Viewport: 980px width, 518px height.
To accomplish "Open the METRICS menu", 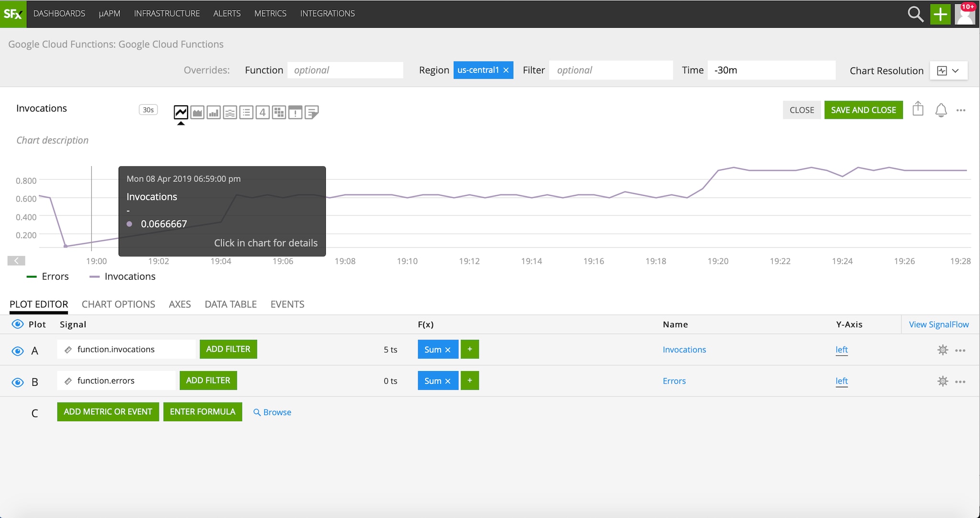I will [x=270, y=13].
